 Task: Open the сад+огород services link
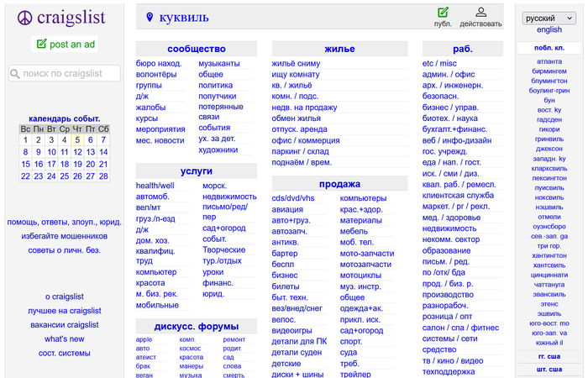tap(224, 228)
